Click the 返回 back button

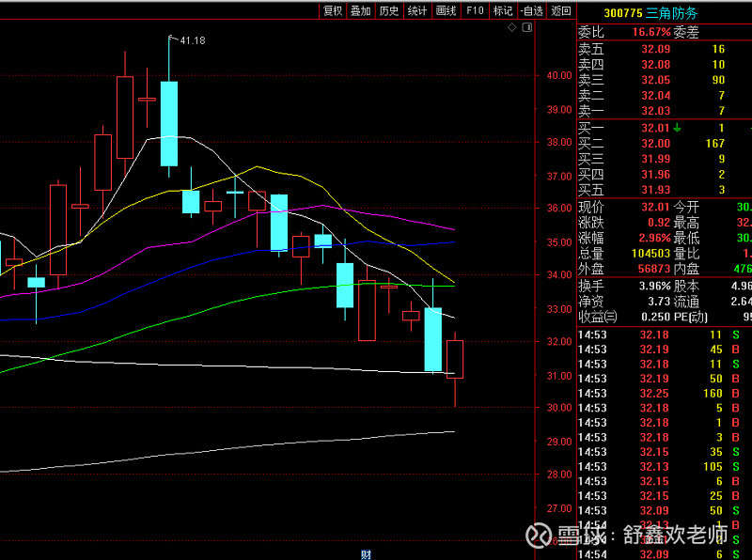(561, 11)
